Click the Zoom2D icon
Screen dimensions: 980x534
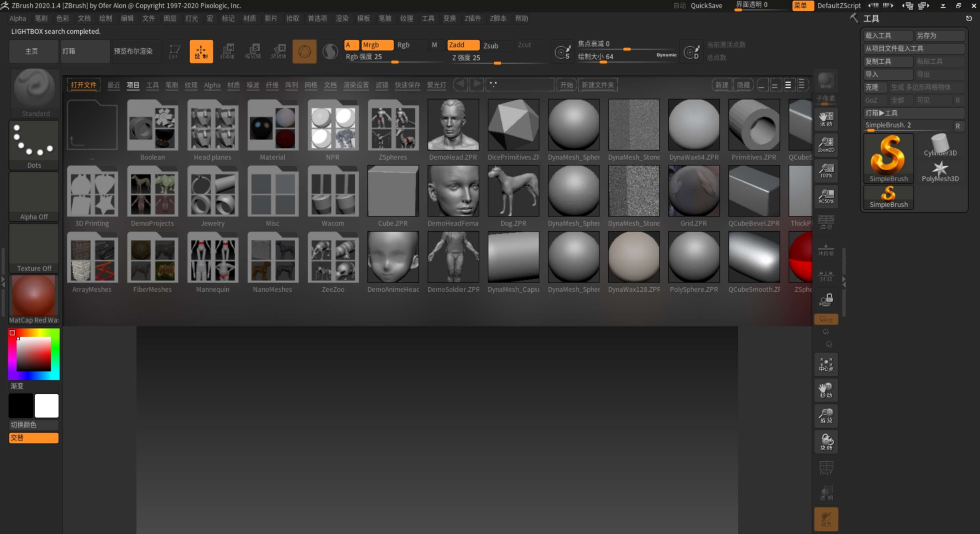tap(826, 145)
